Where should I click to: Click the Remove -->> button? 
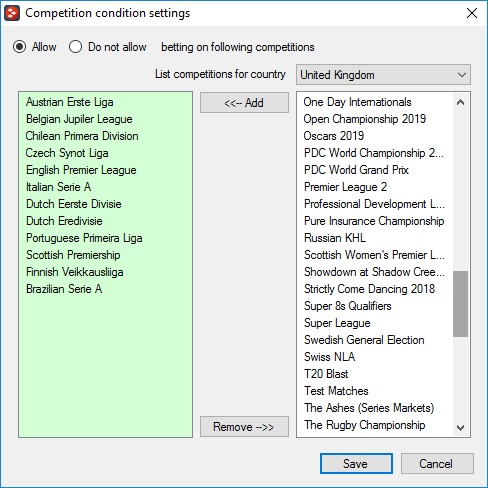[244, 427]
